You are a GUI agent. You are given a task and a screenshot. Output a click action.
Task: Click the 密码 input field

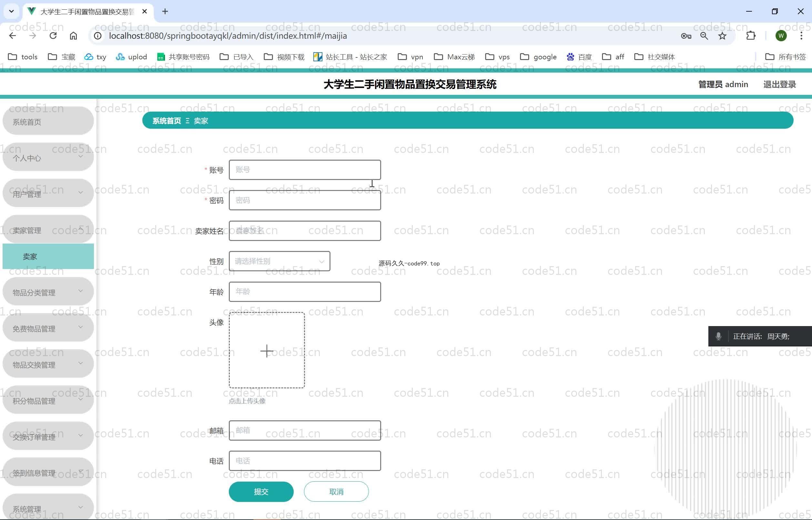(305, 201)
